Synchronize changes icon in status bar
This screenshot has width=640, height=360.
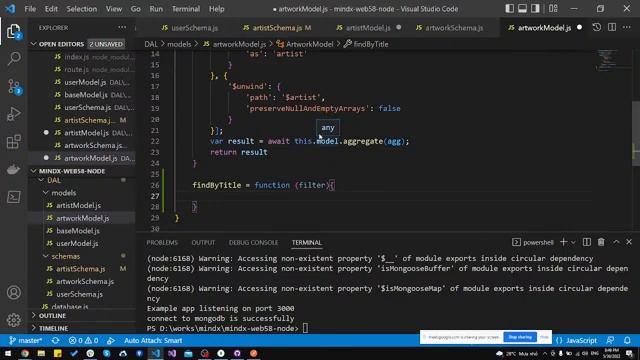tap(55, 340)
